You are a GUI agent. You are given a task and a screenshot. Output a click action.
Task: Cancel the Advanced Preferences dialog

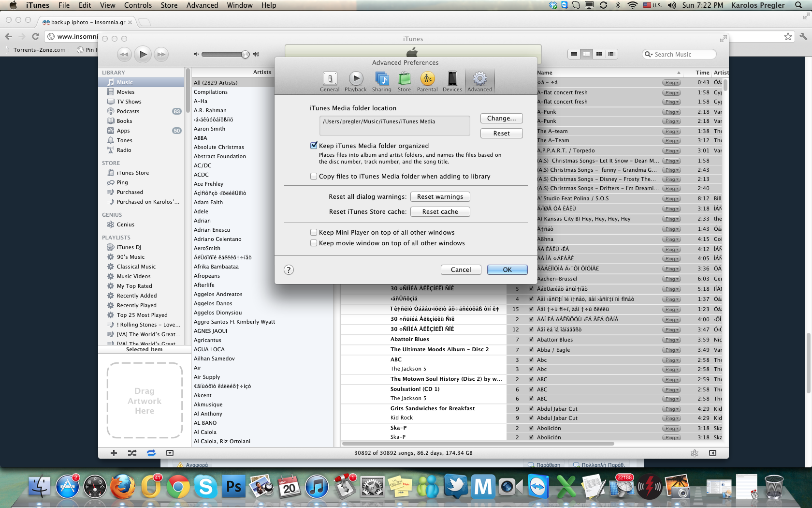(461, 269)
